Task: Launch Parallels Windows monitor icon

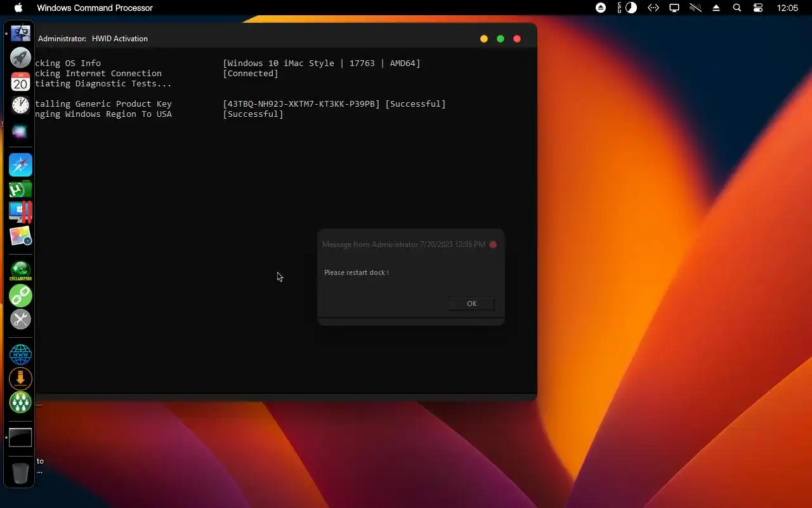Action: pyautogui.click(x=20, y=212)
